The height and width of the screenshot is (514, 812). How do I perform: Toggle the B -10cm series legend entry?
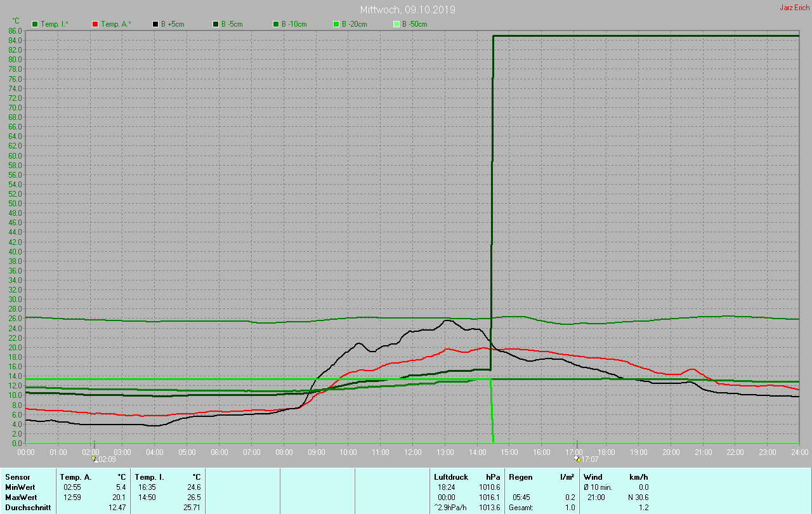tap(293, 24)
